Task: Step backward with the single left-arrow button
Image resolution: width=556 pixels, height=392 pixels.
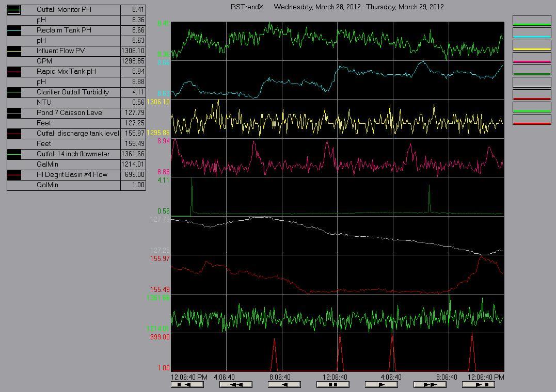Action: point(284,385)
